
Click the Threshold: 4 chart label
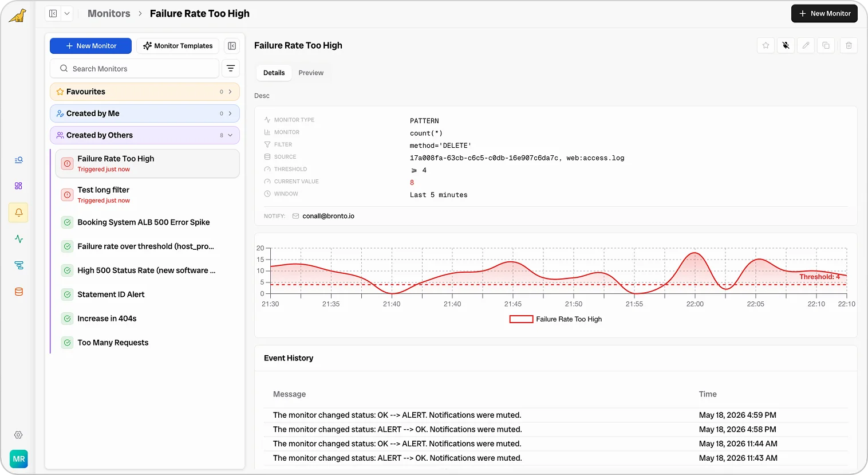[x=819, y=277]
